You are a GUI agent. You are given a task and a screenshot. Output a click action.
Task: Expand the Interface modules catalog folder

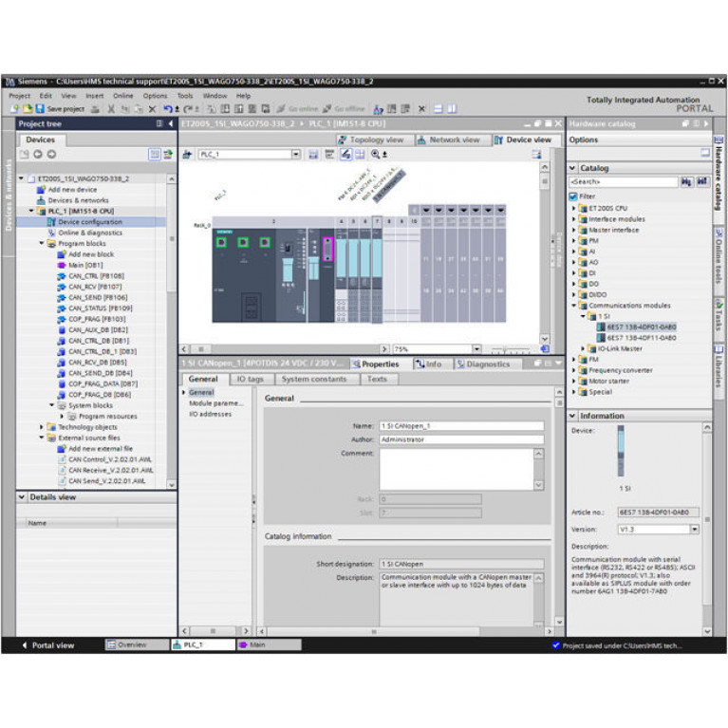click(574, 219)
